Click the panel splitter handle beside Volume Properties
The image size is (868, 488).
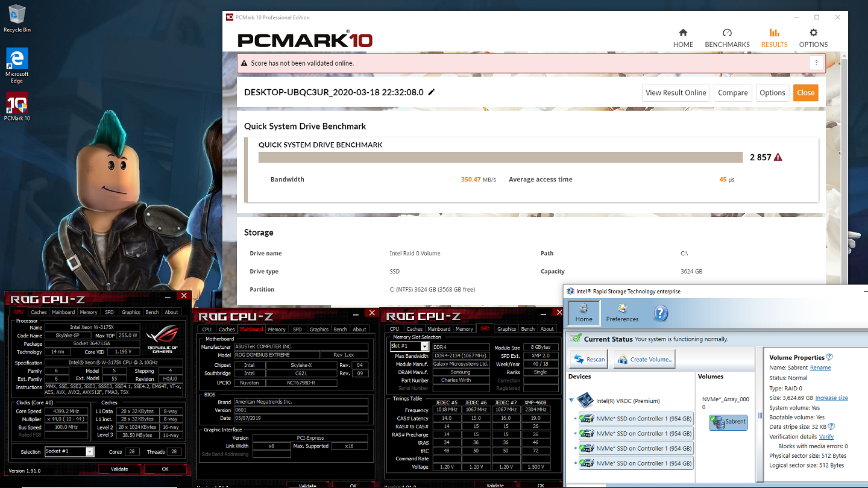tap(759, 417)
